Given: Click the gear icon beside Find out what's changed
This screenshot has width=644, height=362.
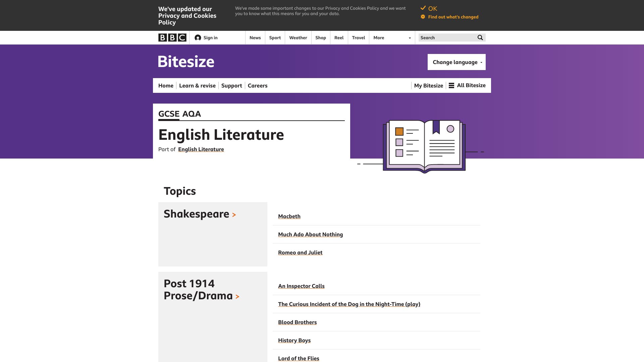Looking at the screenshot, I should pos(423,17).
